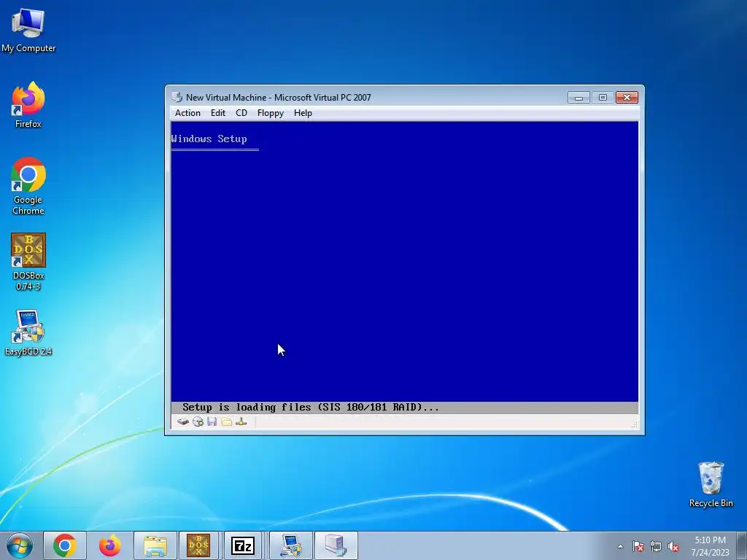Open Action Center flag tray icon

tap(638, 546)
